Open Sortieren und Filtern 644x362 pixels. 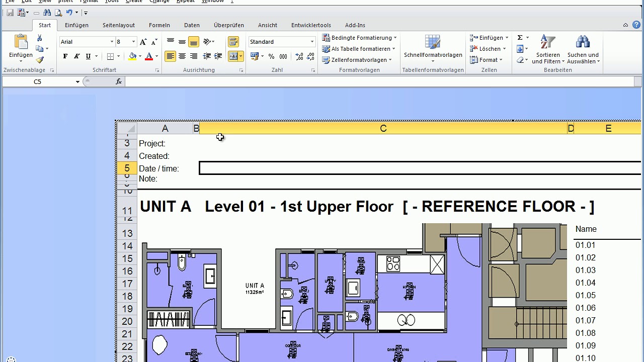click(x=548, y=50)
